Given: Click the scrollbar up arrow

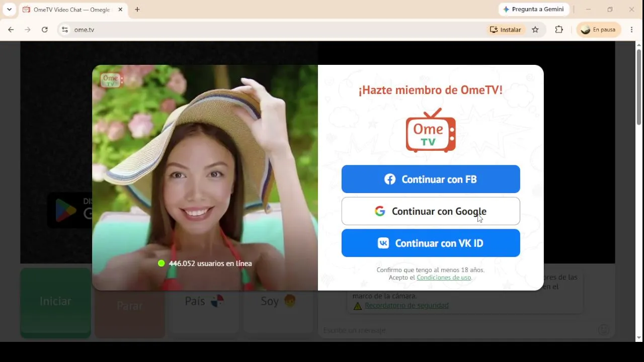Looking at the screenshot, I should click(x=639, y=45).
